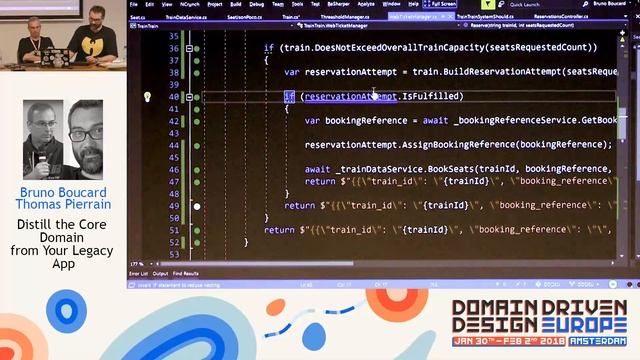Collapse the if block at line 40
640x360 pixels.
coord(189,97)
